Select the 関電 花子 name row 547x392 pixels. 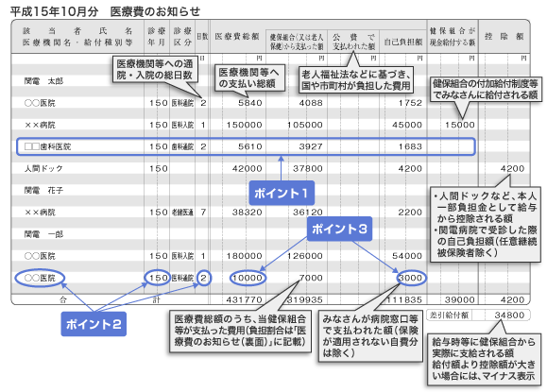pyautogui.click(x=43, y=191)
